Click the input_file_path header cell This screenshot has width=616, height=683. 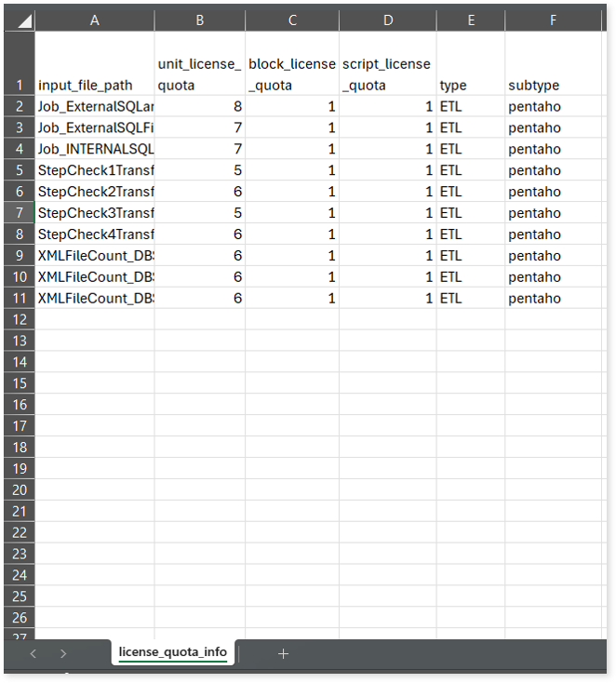[94, 85]
